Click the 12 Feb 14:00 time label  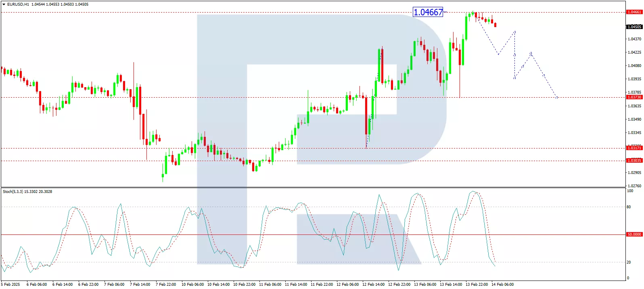click(x=373, y=285)
